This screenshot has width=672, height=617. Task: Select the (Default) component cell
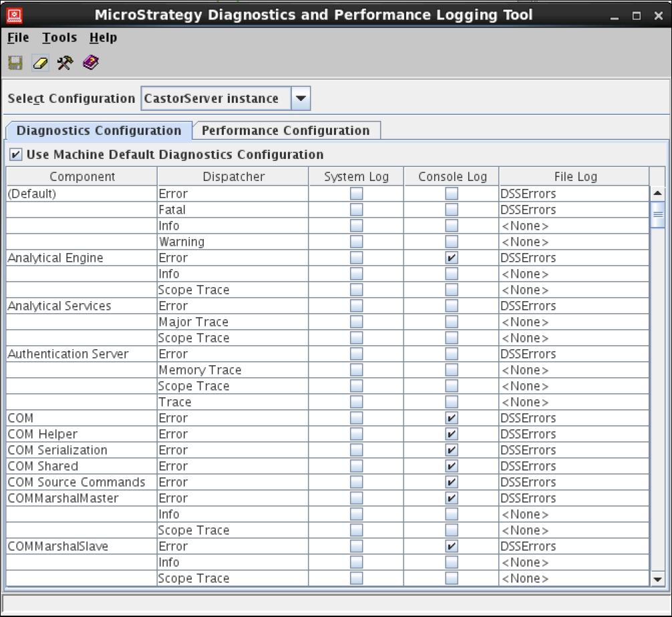pos(82,194)
